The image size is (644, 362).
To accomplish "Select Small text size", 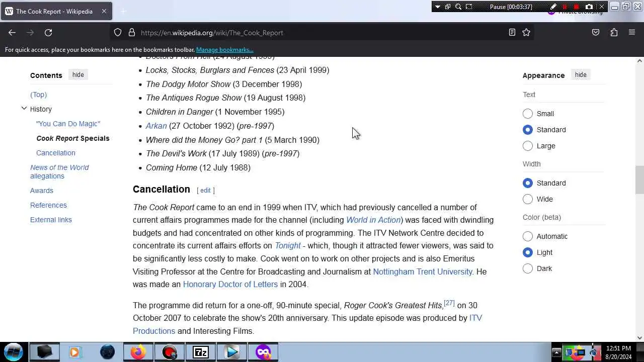I will [x=528, y=114].
